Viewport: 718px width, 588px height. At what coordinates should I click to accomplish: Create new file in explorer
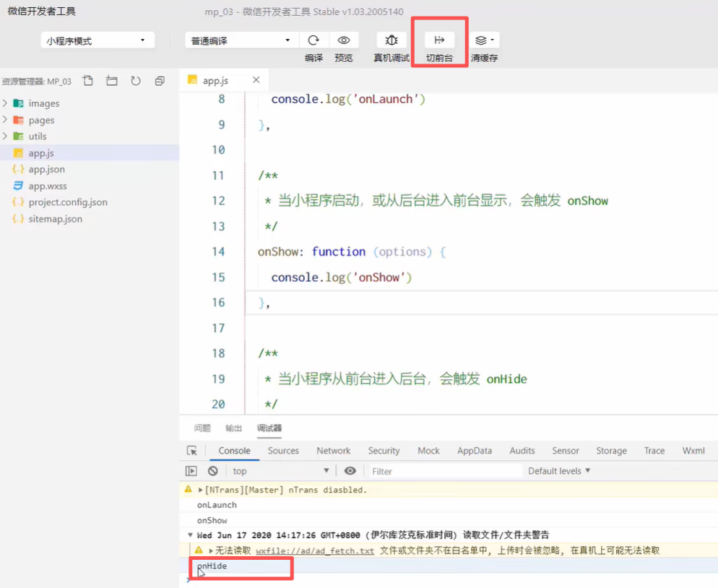(x=87, y=81)
